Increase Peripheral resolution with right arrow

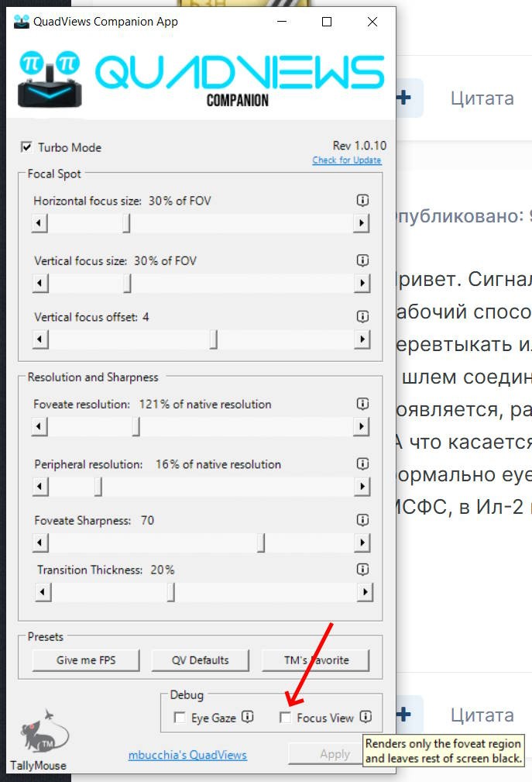362,486
